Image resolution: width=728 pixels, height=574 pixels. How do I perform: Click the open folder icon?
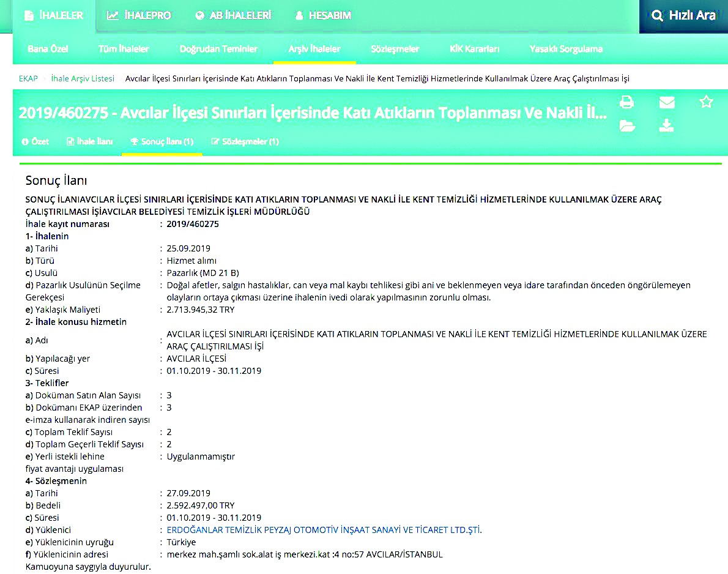point(626,126)
